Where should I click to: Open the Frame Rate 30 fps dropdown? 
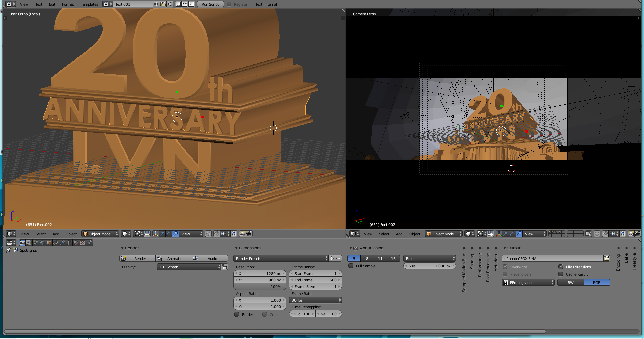click(x=316, y=300)
